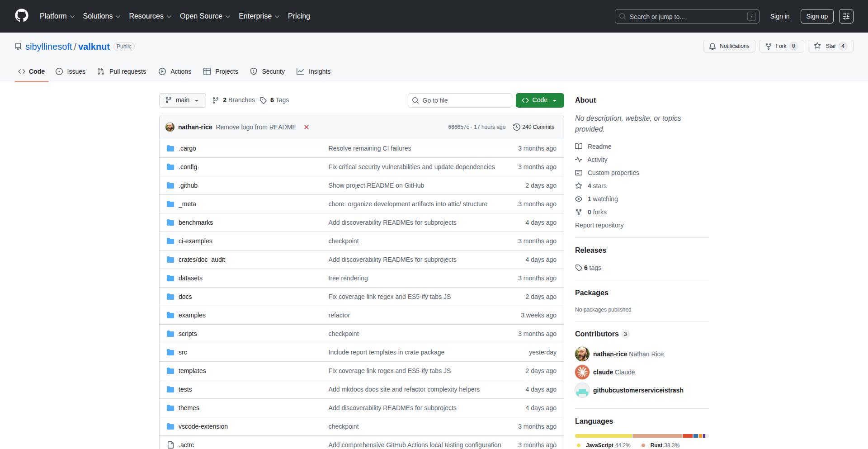Click the Sign in link
Viewport: 868px width, 449px height.
(x=780, y=16)
